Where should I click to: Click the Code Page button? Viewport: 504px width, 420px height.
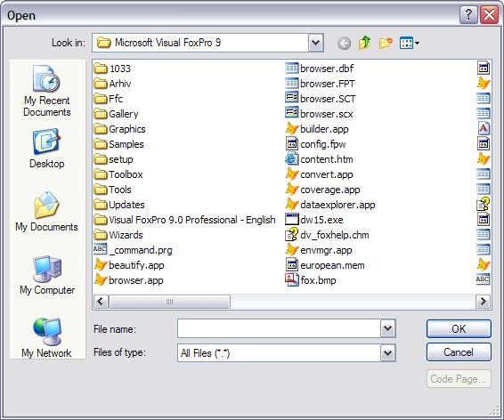[x=459, y=378]
